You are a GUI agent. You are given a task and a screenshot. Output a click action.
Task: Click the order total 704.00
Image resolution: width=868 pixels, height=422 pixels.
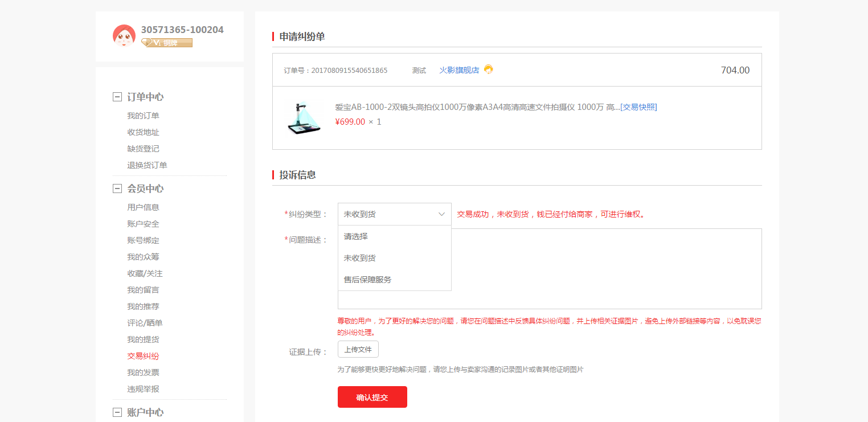735,70
